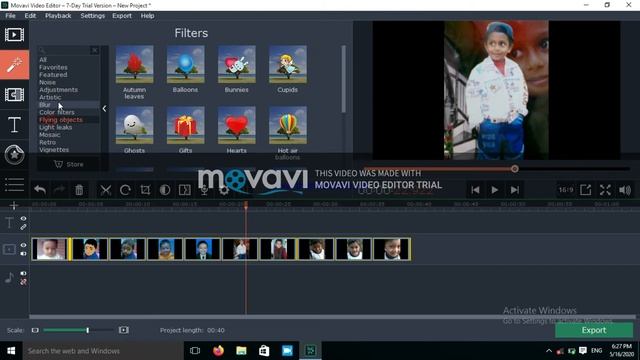
Task: Open the More tools list icon
Action: click(14, 184)
